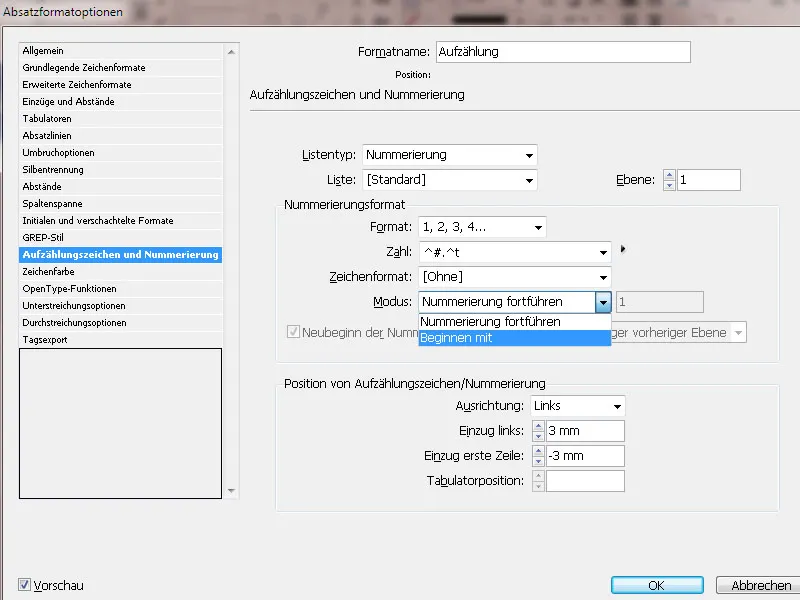Open Initialen und verschachtelte Formate category
800x600 pixels.
coord(120,220)
